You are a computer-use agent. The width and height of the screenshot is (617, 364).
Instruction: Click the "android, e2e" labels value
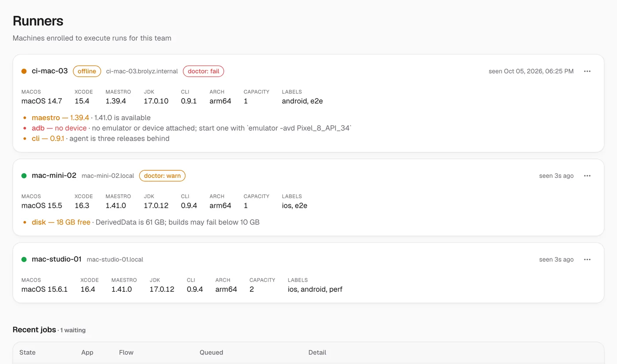click(x=302, y=101)
